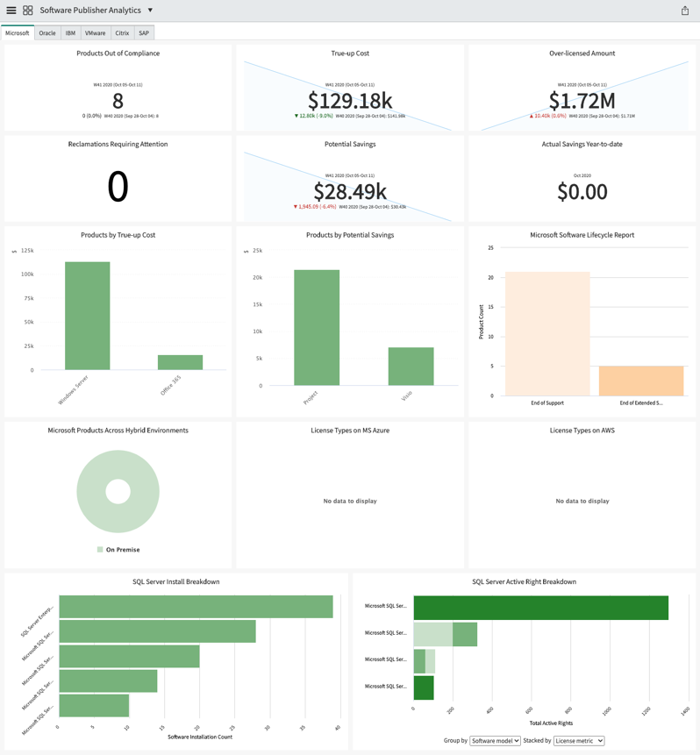Click the share icon
The width and height of the screenshot is (700, 755).
pos(684,11)
